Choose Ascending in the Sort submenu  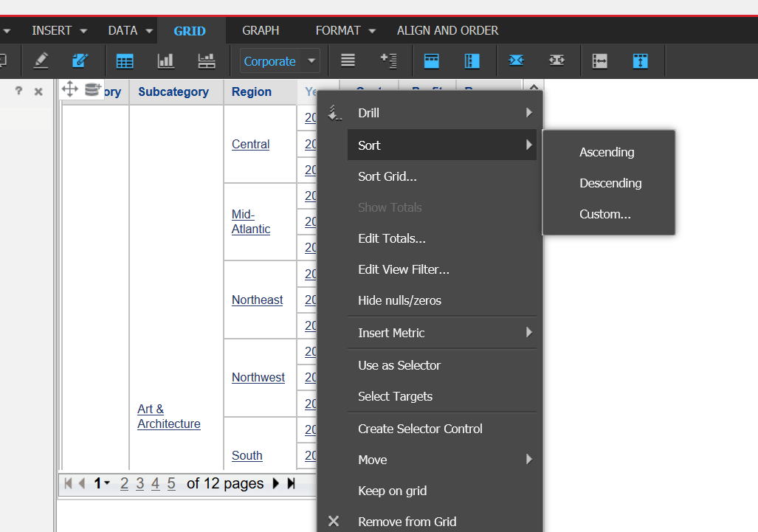(x=607, y=152)
